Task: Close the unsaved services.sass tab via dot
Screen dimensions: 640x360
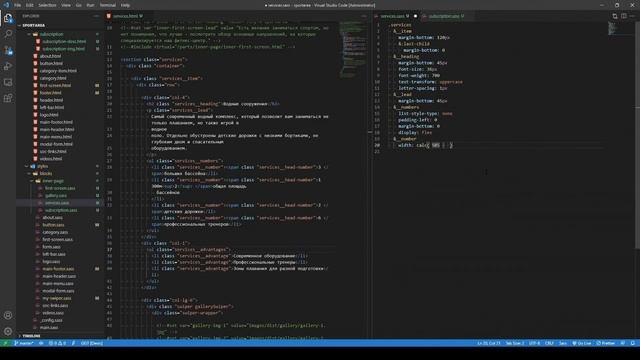Action: point(416,16)
